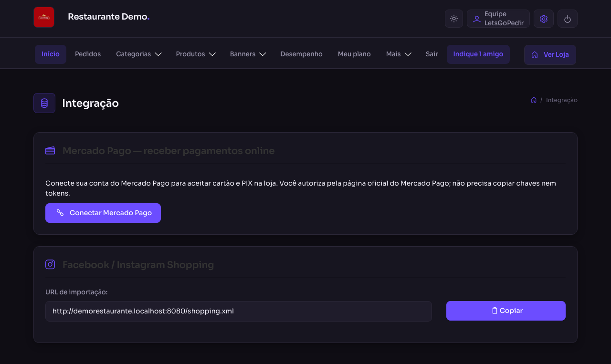611x364 pixels.
Task: Open the settings gear icon
Action: (x=544, y=19)
